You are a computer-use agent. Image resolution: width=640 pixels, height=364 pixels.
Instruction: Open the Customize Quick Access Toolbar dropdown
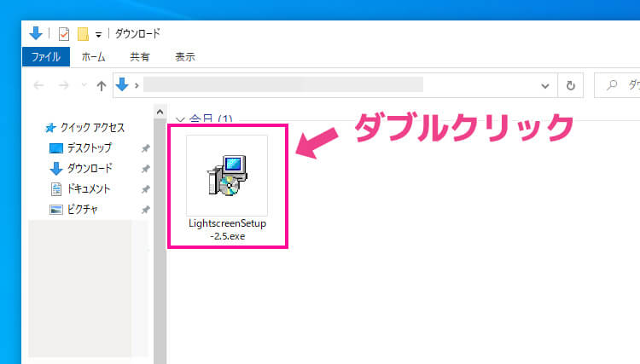98,35
